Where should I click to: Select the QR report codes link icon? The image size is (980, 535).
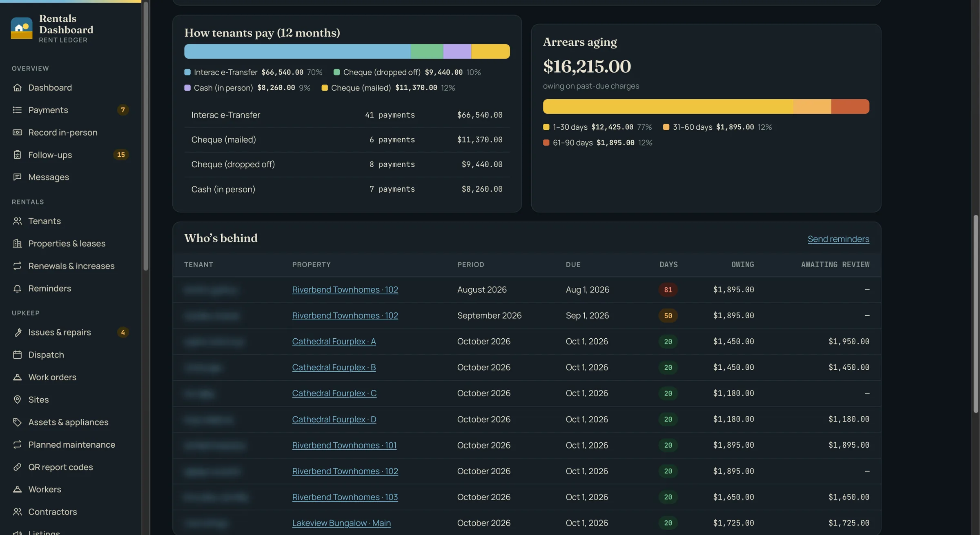[x=17, y=467]
